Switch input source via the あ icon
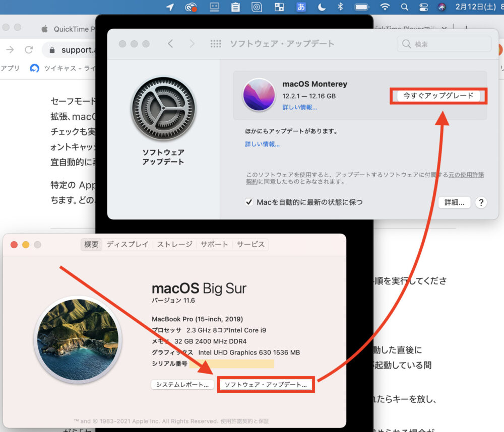 tap(301, 7)
